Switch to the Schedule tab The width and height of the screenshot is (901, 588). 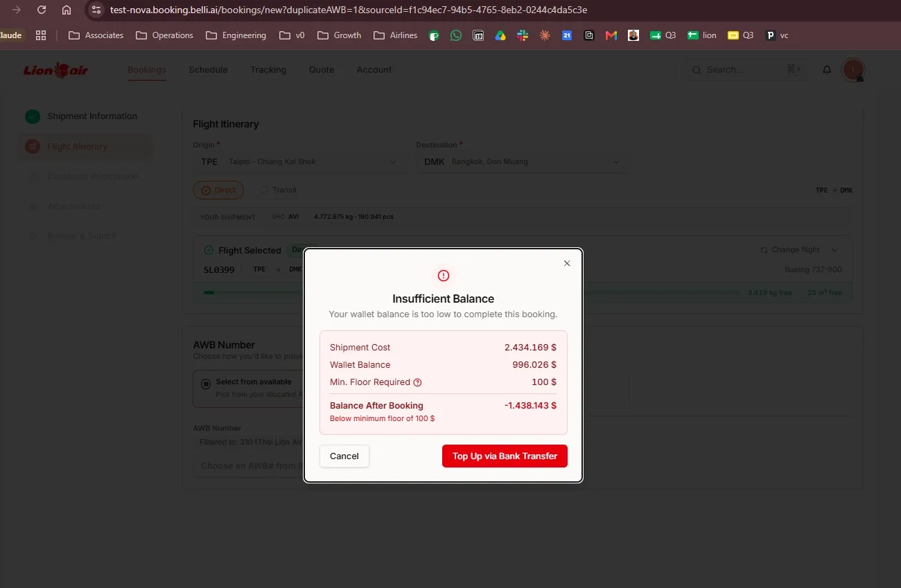(208, 70)
